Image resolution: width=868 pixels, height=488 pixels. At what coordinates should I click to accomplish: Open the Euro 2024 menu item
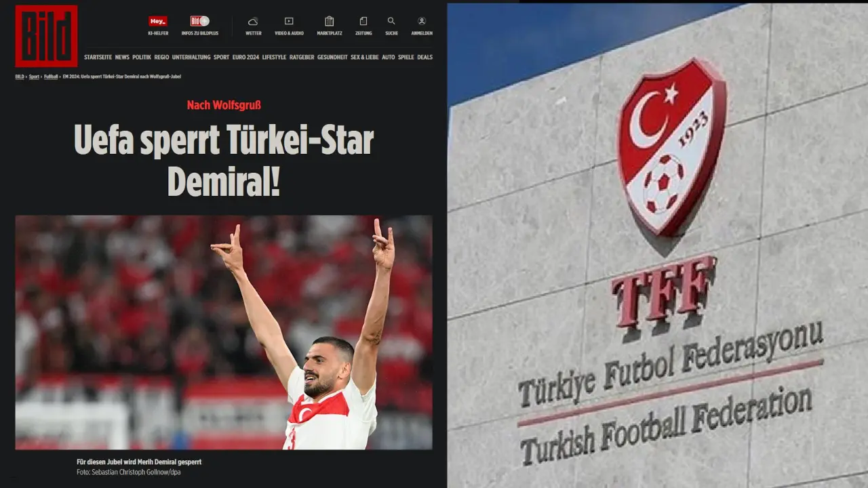(245, 58)
